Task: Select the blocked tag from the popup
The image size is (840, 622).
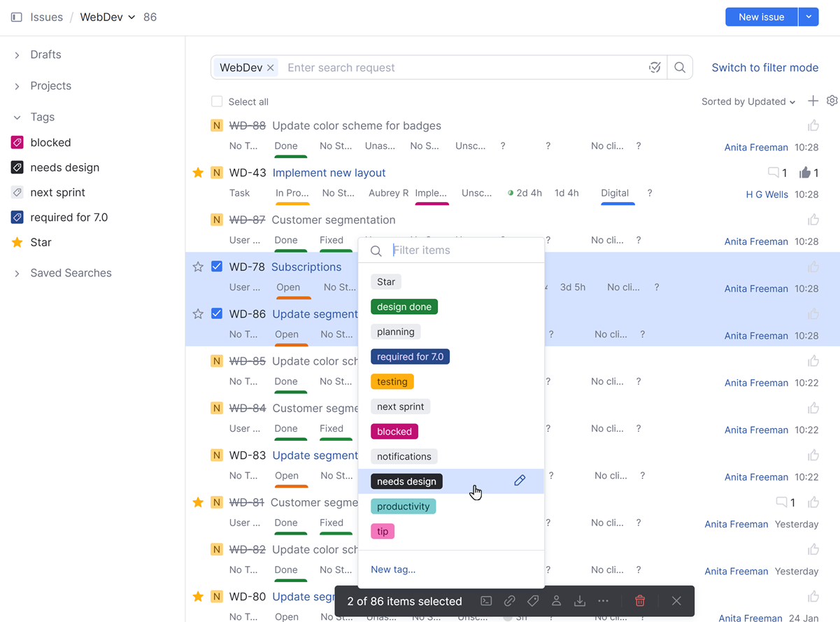Action: point(394,431)
